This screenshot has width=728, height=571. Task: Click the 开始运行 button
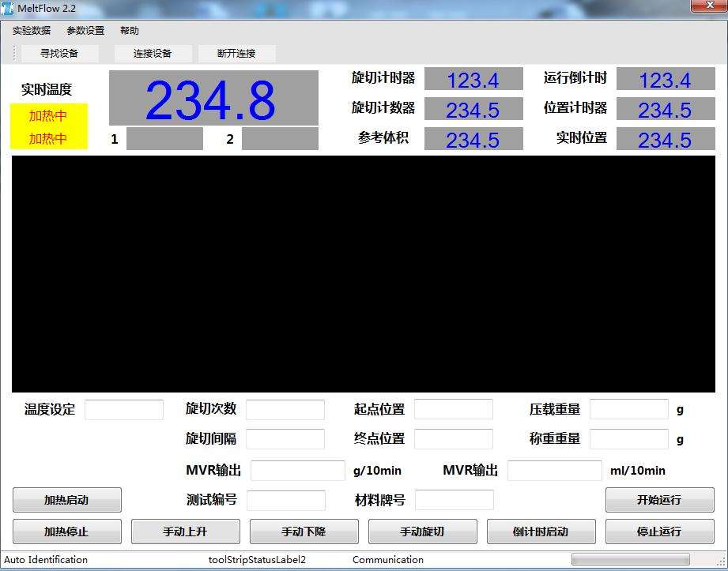pos(660,500)
